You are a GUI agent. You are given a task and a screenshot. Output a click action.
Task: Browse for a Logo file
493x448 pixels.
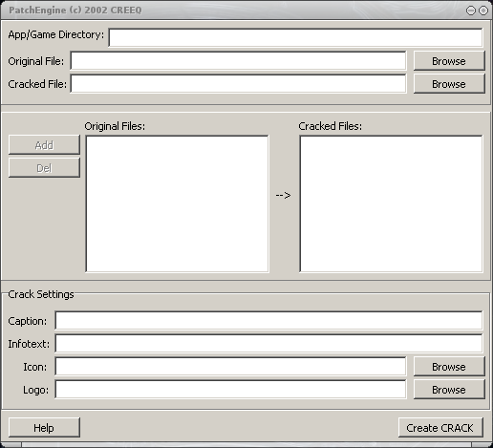tap(449, 390)
